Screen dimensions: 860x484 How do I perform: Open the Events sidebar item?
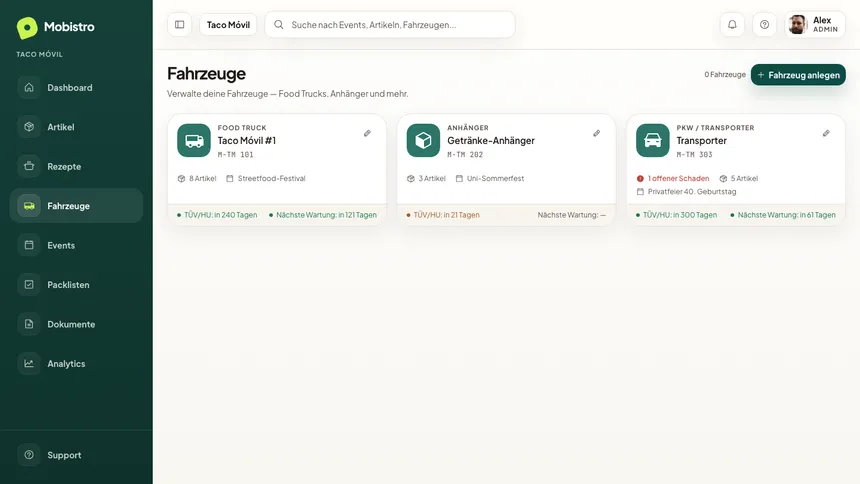(x=76, y=245)
